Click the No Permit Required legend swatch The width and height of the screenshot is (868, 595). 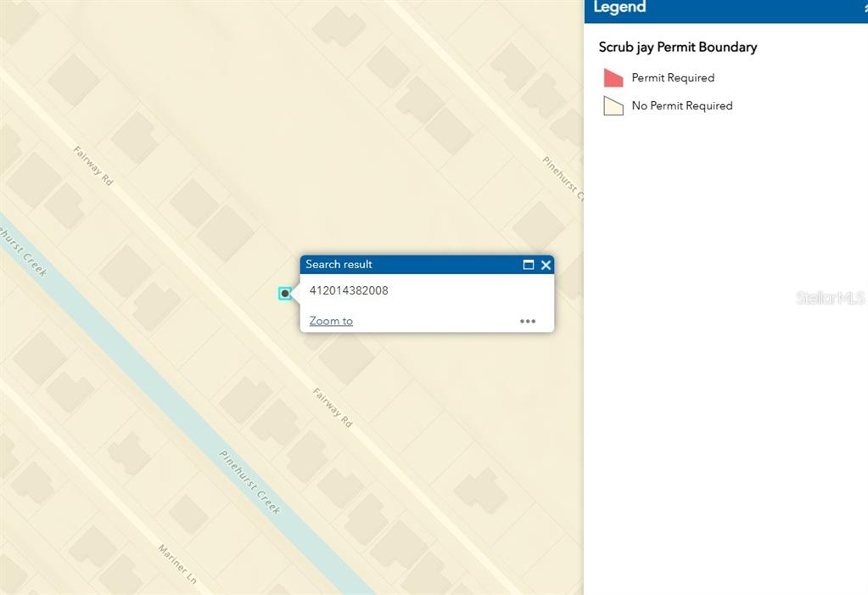coord(613,106)
